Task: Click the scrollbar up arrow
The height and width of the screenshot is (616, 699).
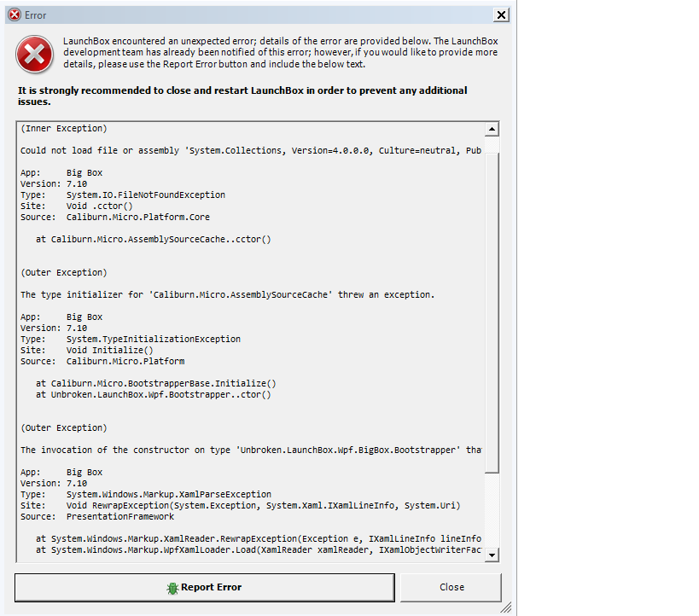Action: click(492, 130)
